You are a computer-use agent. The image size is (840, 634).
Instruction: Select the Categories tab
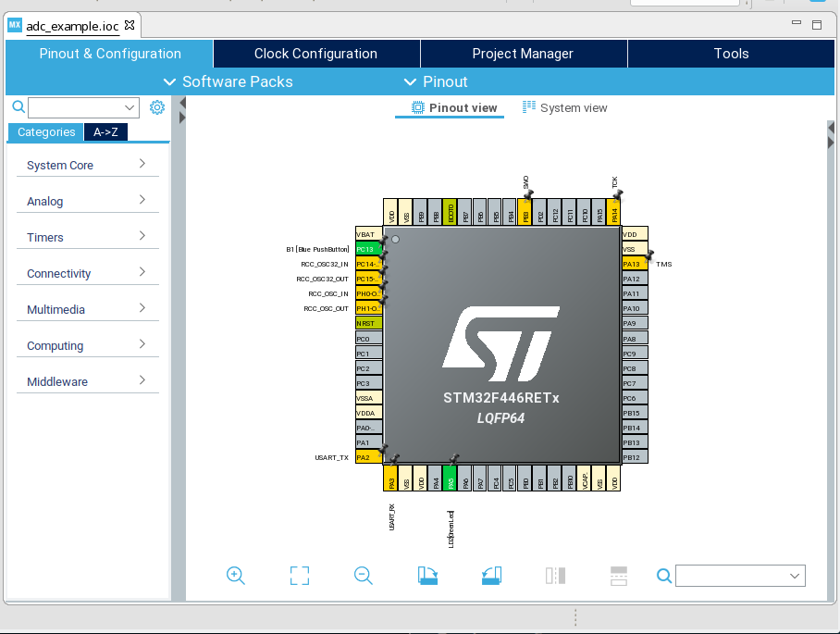click(46, 131)
